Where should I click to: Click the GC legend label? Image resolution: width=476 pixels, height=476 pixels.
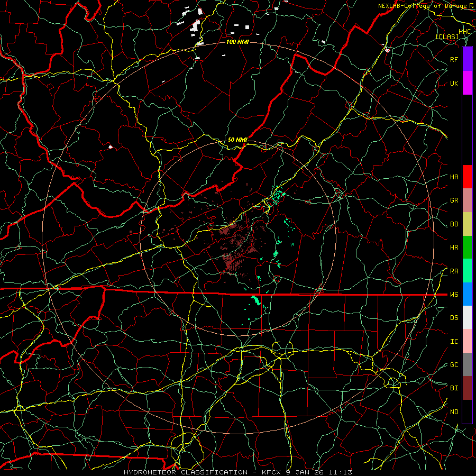click(x=454, y=365)
